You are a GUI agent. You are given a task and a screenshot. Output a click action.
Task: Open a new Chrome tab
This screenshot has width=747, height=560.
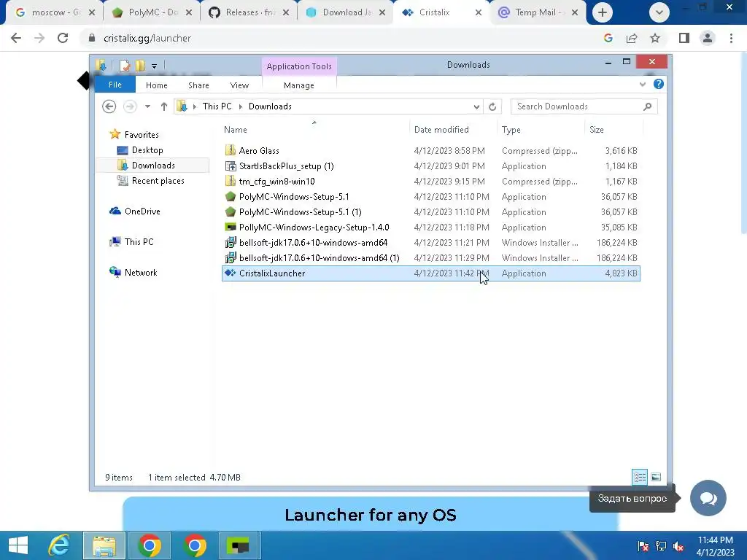[602, 12]
